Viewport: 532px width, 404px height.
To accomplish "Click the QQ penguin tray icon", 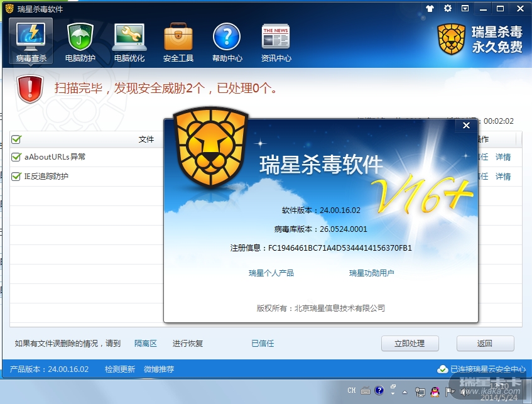I will [435, 392].
